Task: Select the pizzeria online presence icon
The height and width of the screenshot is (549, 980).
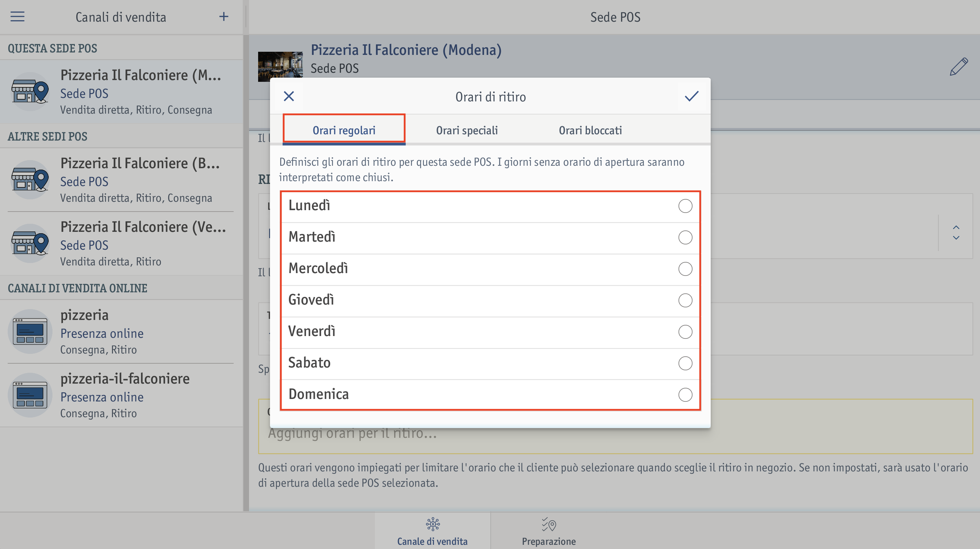Action: coord(30,331)
